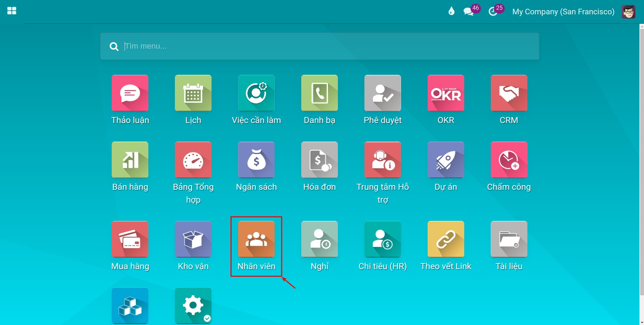
Task: Show the 25 pending activities
Action: [x=496, y=10]
